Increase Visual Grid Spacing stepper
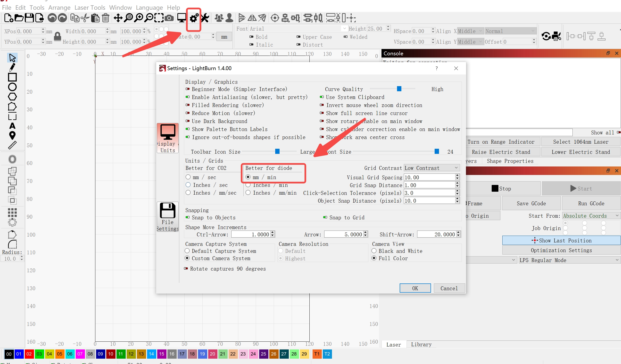This screenshot has height=364, width=621. click(x=457, y=175)
